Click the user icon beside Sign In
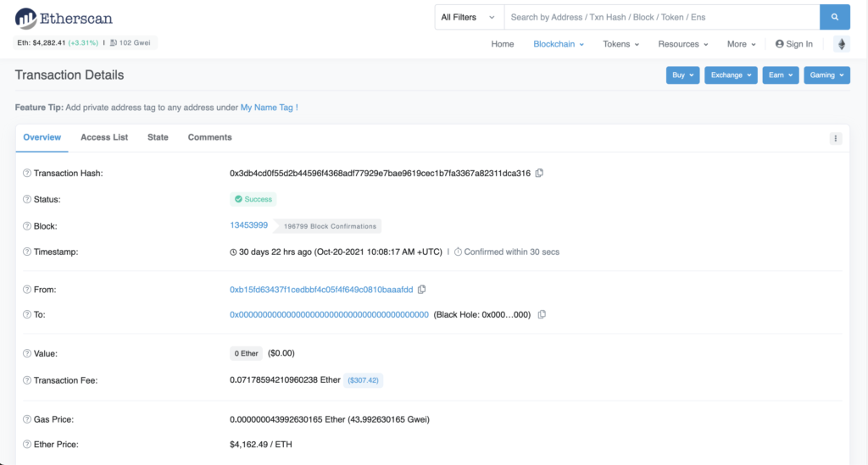This screenshot has width=868, height=465. [780, 44]
